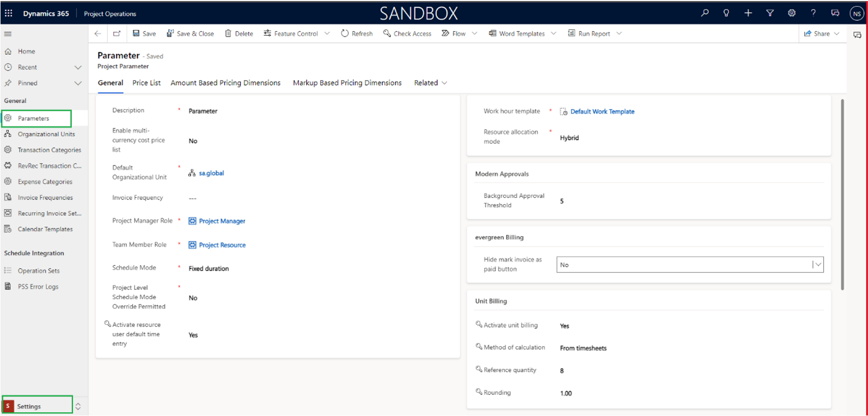Viewport: 868px width, 416px height.
Task: Open the Project Manager role link
Action: tap(222, 221)
